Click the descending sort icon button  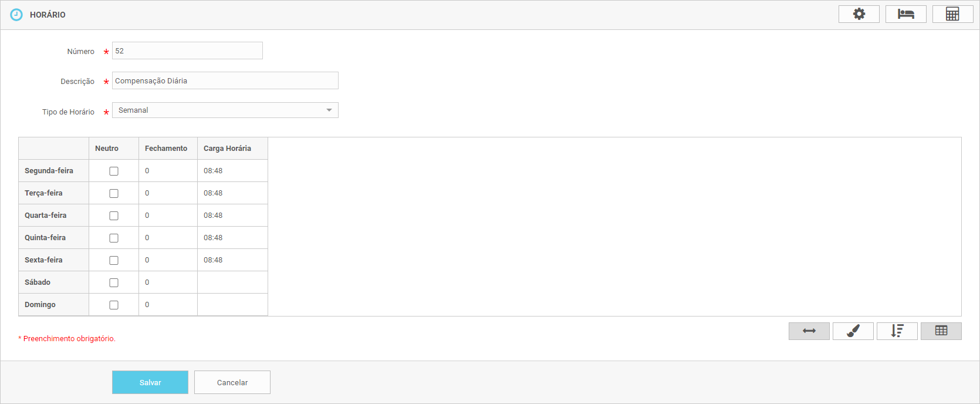pos(897,331)
